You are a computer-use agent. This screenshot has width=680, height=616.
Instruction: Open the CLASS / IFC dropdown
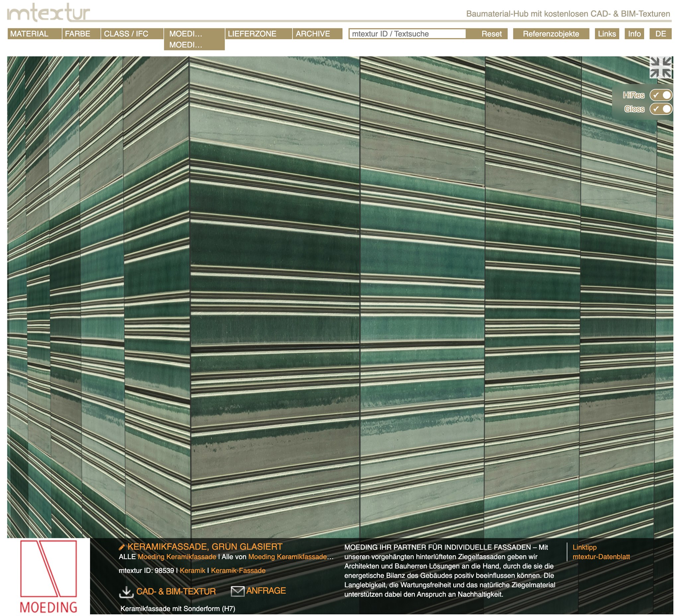click(132, 34)
